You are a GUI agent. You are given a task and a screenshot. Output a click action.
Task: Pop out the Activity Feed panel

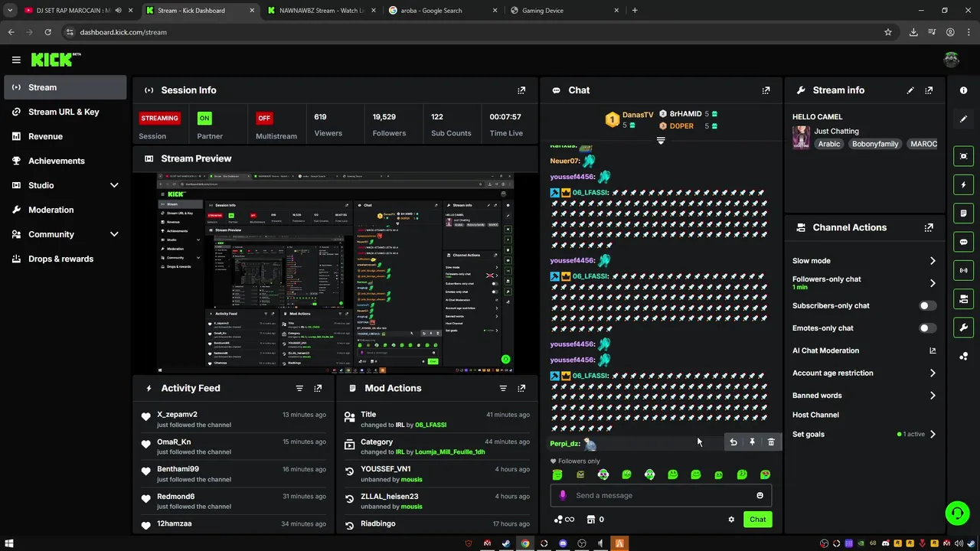pos(318,388)
